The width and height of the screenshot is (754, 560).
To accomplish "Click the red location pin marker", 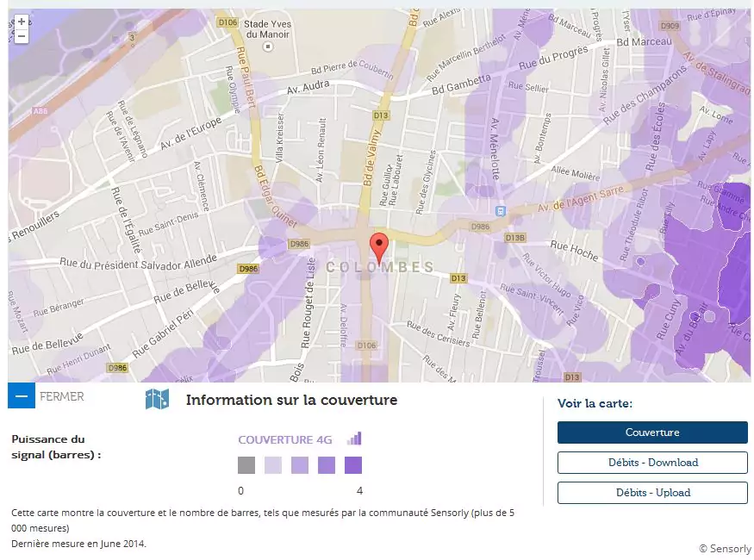I will point(378,247).
